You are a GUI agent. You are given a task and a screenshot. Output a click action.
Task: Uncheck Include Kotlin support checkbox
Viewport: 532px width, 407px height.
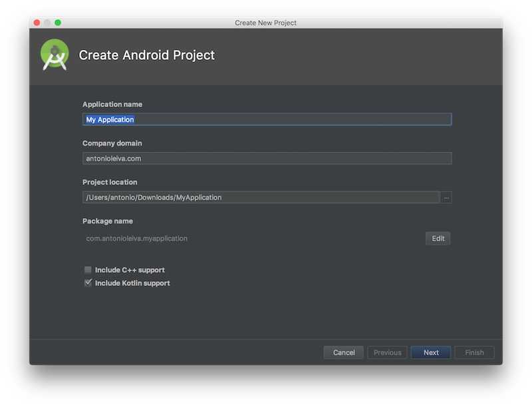[x=88, y=283]
